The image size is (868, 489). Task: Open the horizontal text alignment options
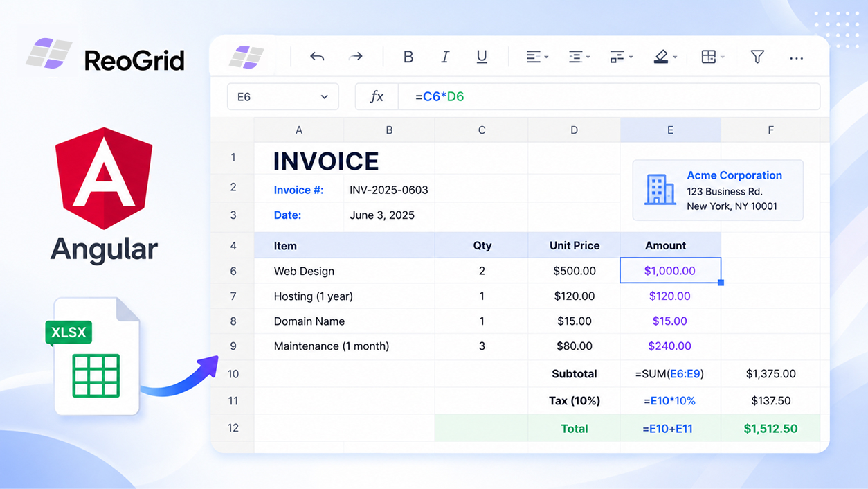click(537, 57)
